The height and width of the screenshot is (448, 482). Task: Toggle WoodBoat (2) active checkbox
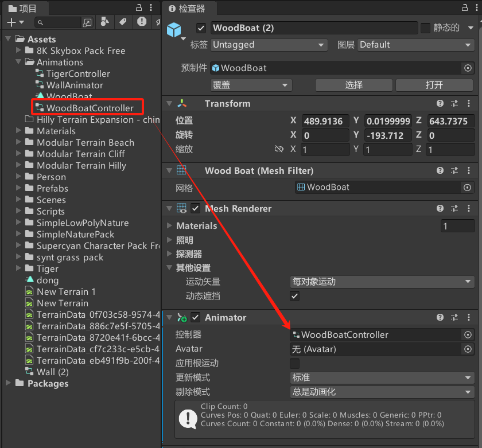(201, 28)
